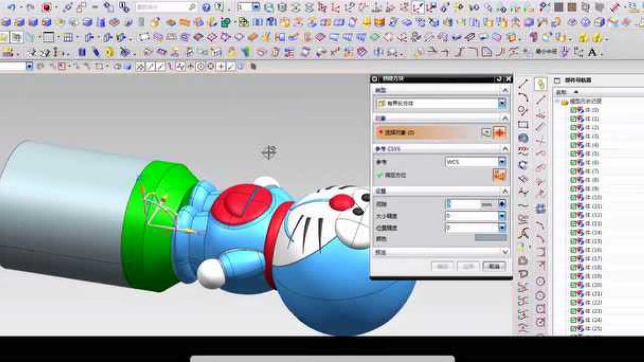Open Help with the blue question-mark icon
This screenshot has width=644, height=362.
tap(206, 7)
